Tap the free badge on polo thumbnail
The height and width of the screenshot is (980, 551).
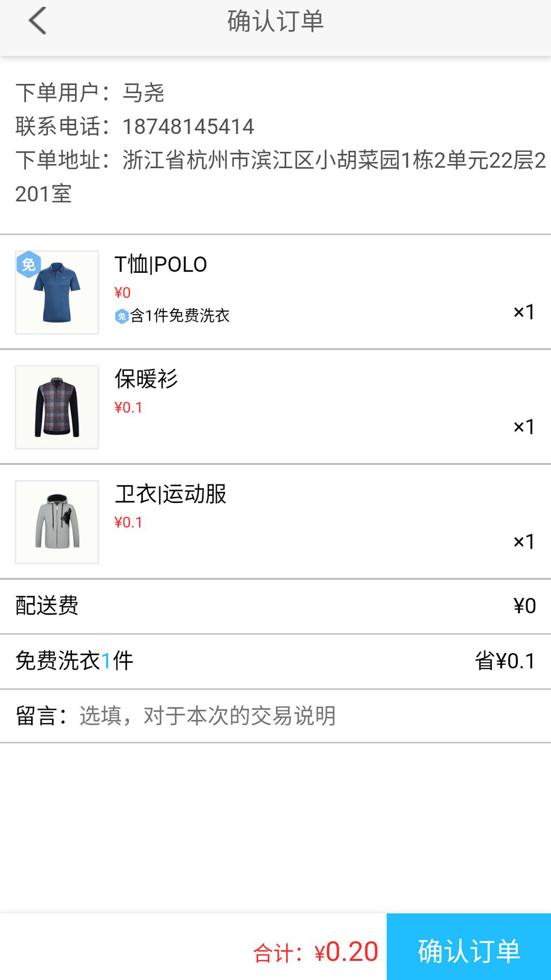click(29, 265)
